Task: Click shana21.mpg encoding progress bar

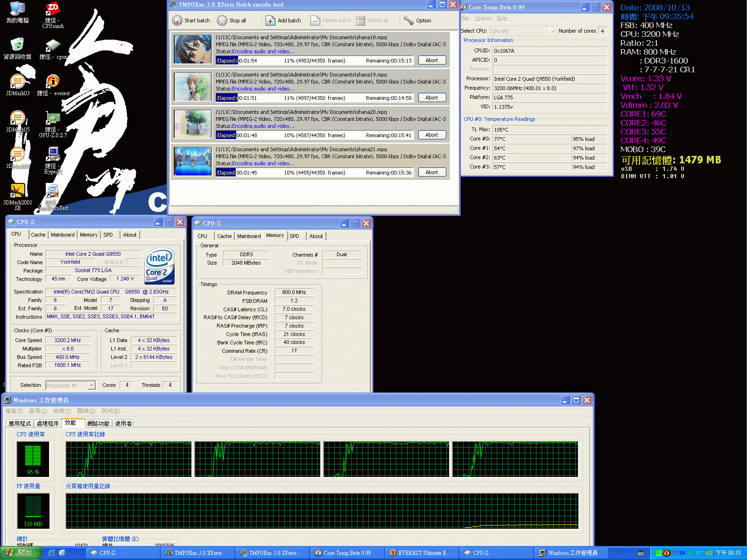Action: (x=315, y=173)
